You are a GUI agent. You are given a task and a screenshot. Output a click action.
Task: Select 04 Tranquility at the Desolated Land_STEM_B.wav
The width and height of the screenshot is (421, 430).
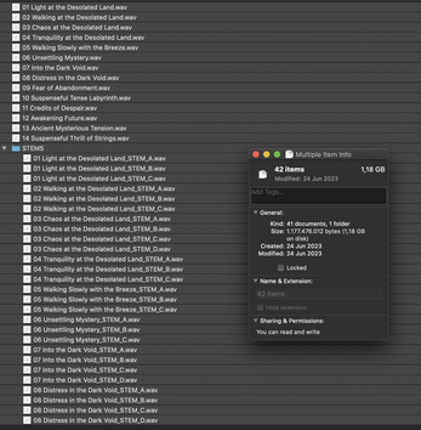[108, 269]
